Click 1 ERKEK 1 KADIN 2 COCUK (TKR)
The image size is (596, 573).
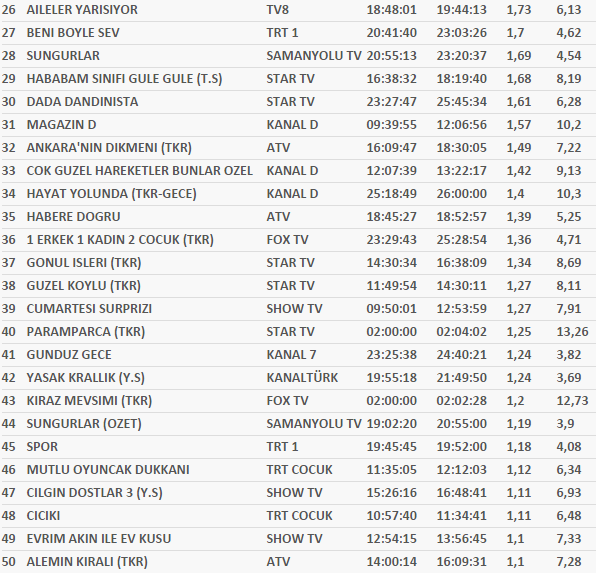120,240
